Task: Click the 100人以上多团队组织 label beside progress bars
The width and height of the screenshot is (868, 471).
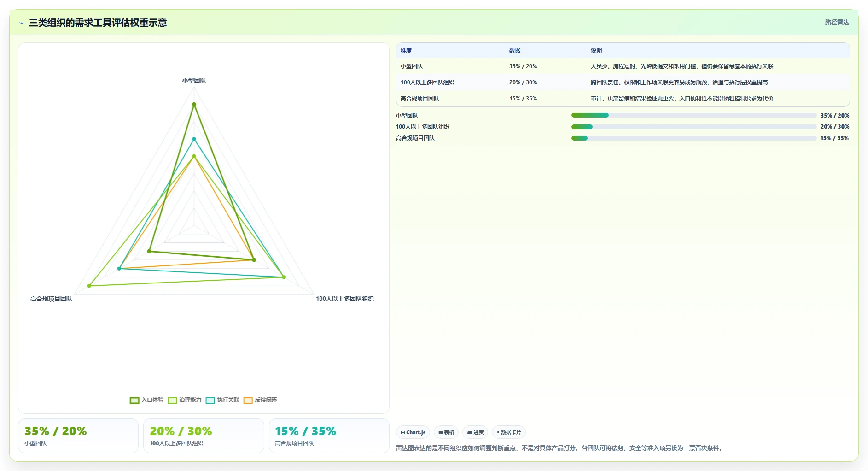Action: (x=423, y=127)
